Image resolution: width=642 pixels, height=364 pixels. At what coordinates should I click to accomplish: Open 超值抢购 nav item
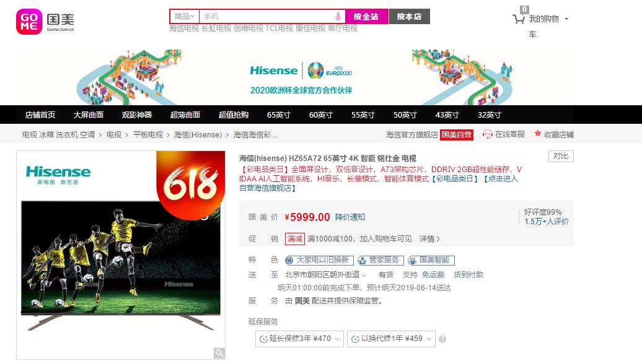coord(234,115)
